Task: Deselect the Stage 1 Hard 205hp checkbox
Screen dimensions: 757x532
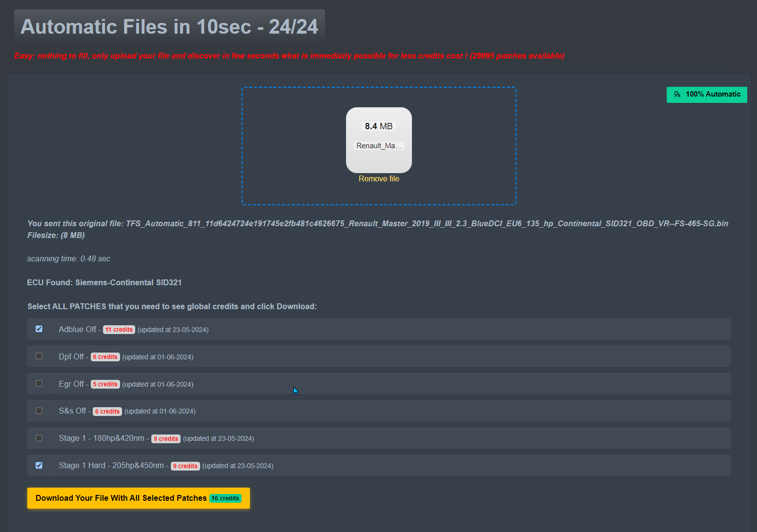Action: click(39, 466)
